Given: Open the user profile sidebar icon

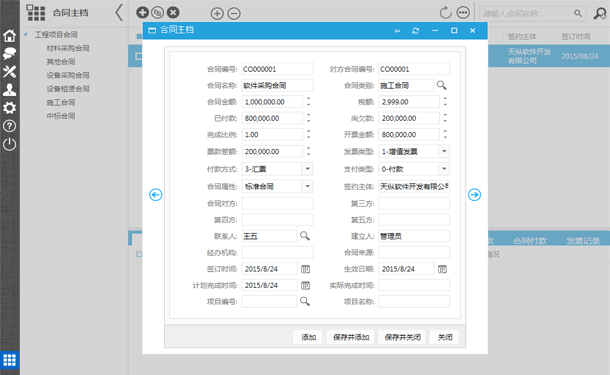Looking at the screenshot, I should click(9, 90).
